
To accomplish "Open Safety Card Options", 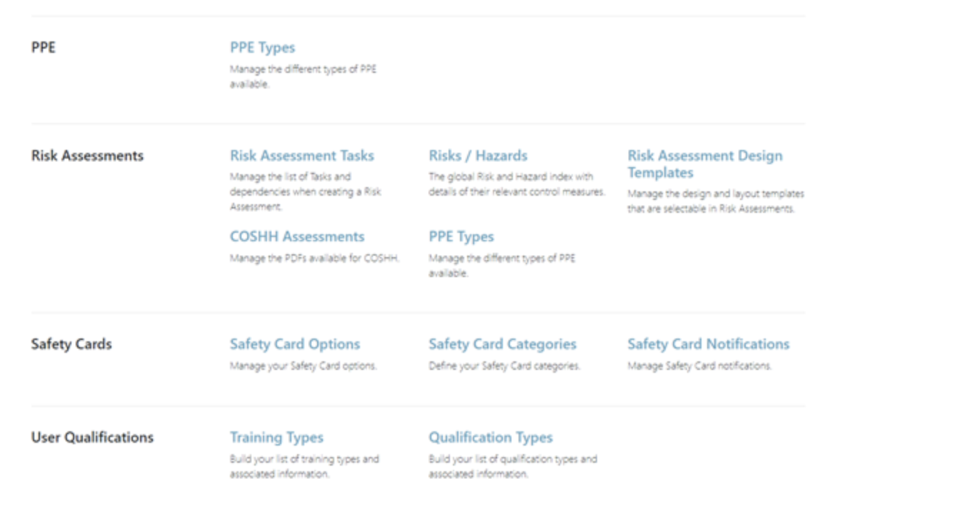I will [x=294, y=343].
